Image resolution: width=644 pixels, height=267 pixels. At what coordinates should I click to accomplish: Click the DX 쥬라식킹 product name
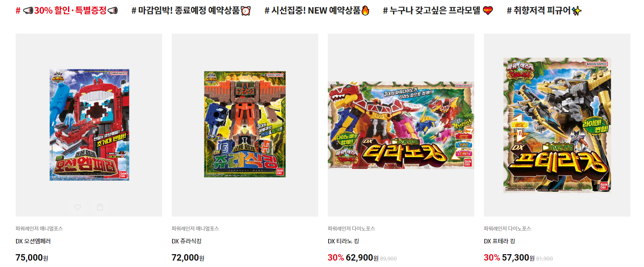(187, 241)
